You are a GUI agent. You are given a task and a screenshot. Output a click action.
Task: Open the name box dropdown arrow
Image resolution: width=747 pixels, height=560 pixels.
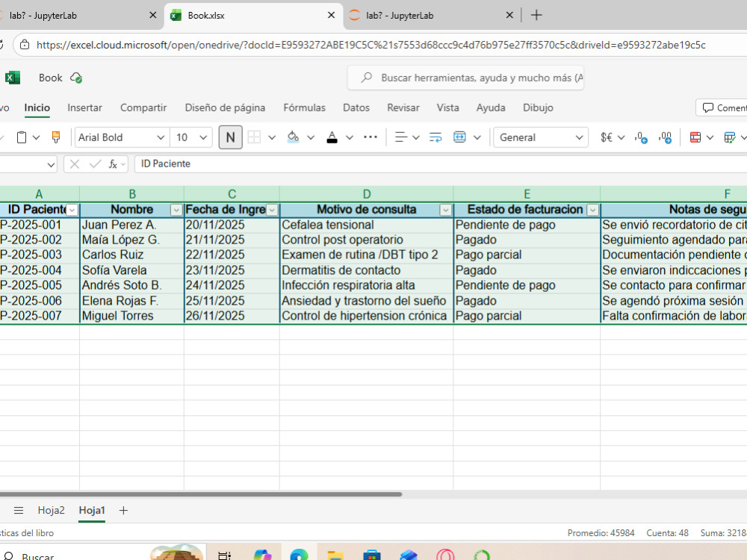51,165
